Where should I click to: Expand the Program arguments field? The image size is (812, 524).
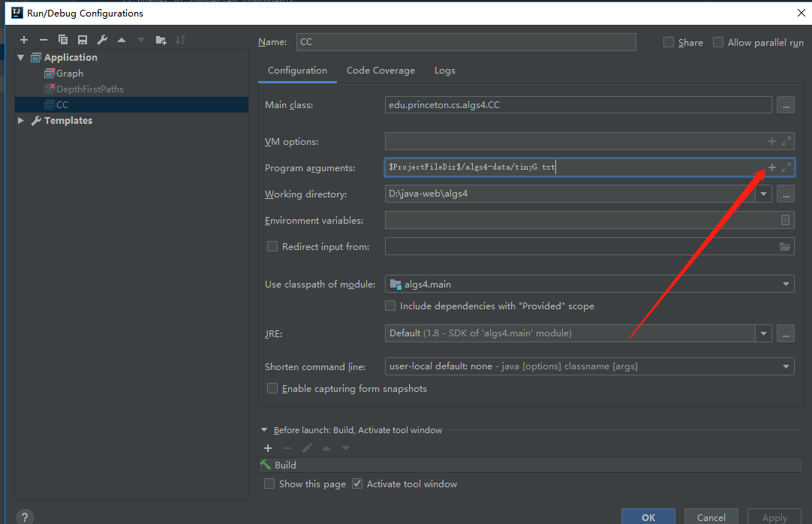(786, 167)
